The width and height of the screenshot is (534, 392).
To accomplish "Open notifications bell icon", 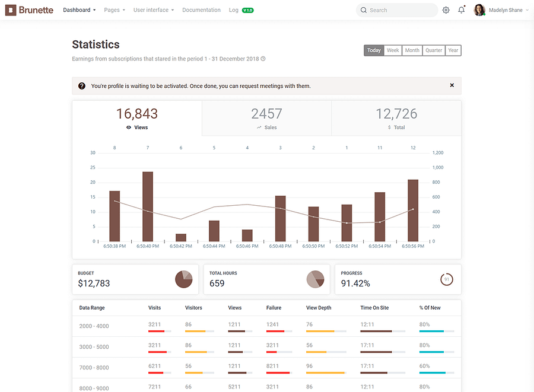I will click(x=462, y=10).
